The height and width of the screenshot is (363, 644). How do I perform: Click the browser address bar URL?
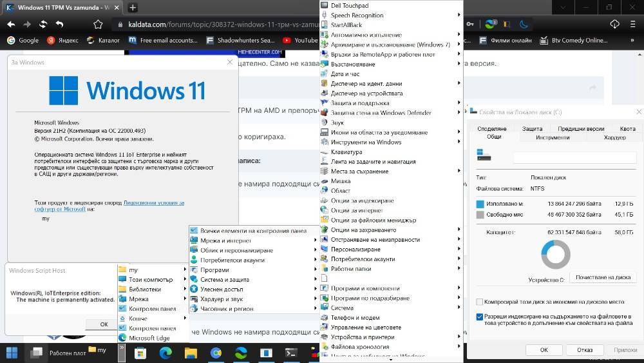coord(223,25)
